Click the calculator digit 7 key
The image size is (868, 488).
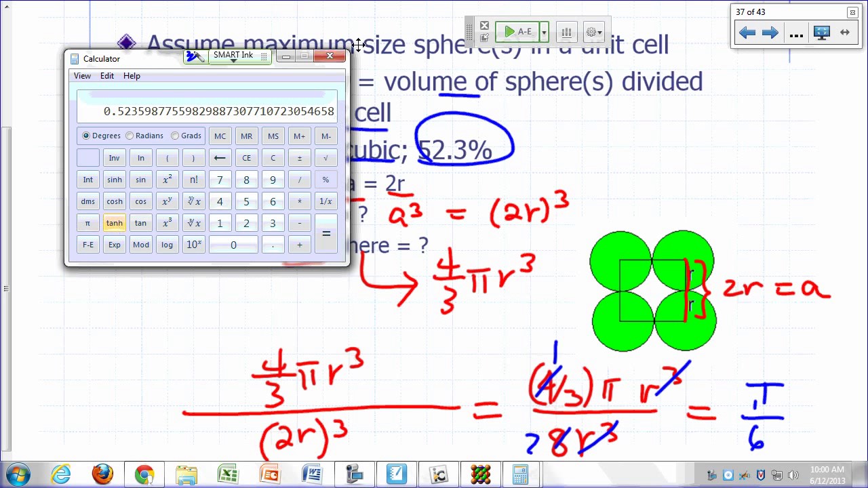[x=220, y=180]
